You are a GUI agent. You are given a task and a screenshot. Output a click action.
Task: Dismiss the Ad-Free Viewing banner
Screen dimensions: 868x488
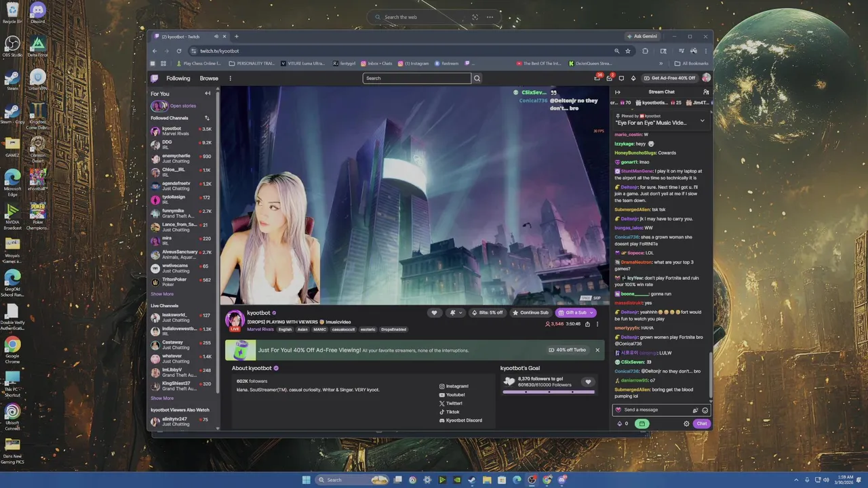(597, 350)
